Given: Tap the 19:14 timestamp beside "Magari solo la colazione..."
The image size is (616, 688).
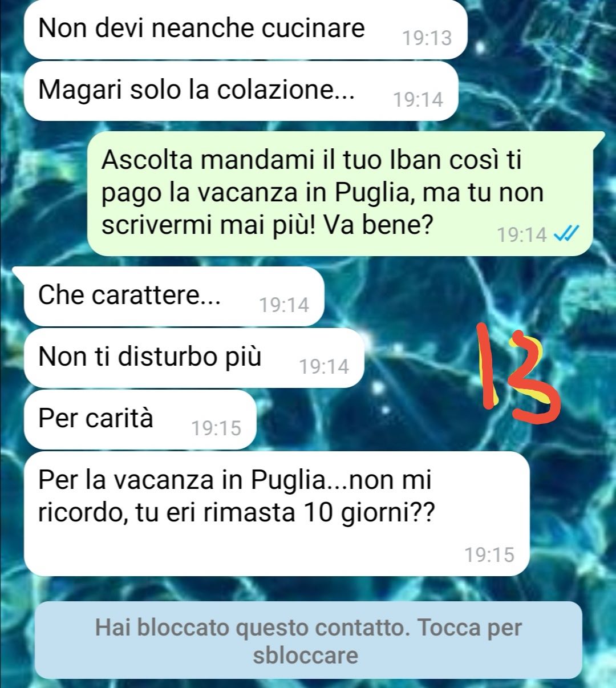Looking at the screenshot, I should pyautogui.click(x=418, y=100).
